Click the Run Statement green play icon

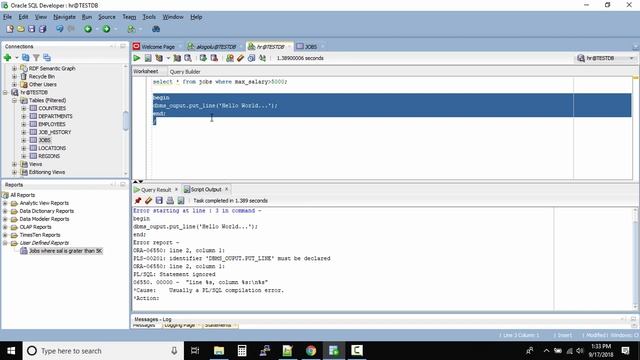(x=137, y=58)
